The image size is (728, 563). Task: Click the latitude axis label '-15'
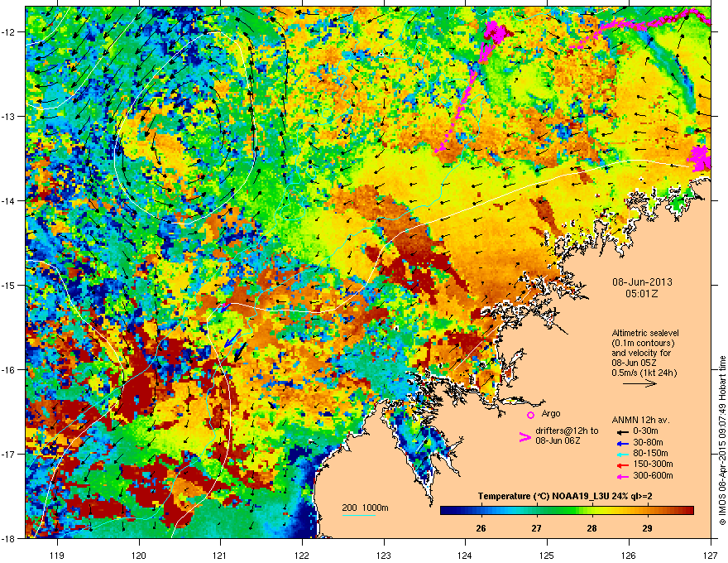pos(8,285)
